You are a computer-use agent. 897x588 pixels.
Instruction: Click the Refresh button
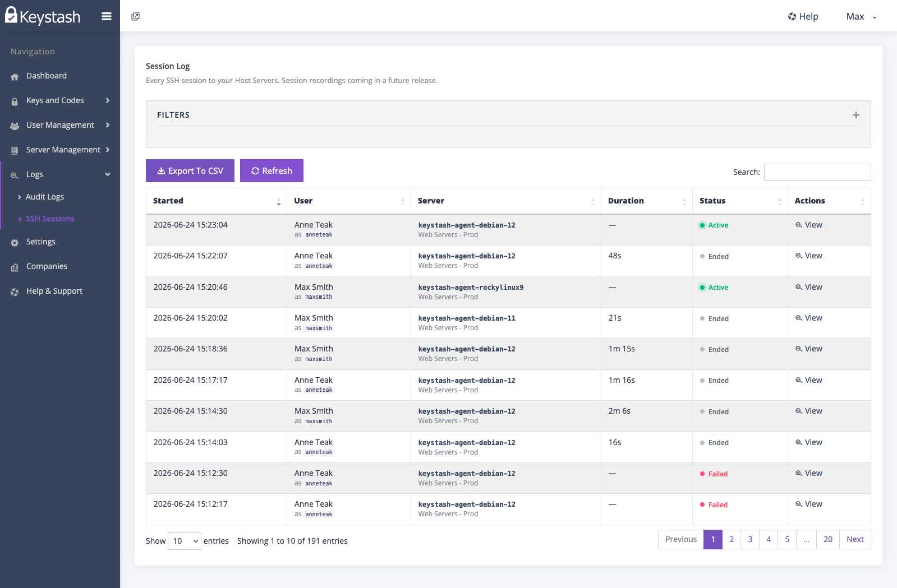coord(272,171)
